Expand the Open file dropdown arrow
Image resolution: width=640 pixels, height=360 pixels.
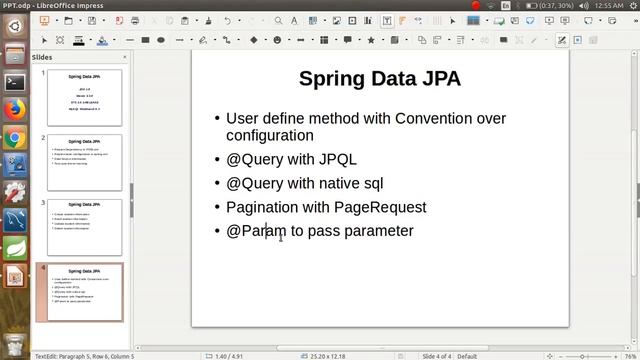80,20
